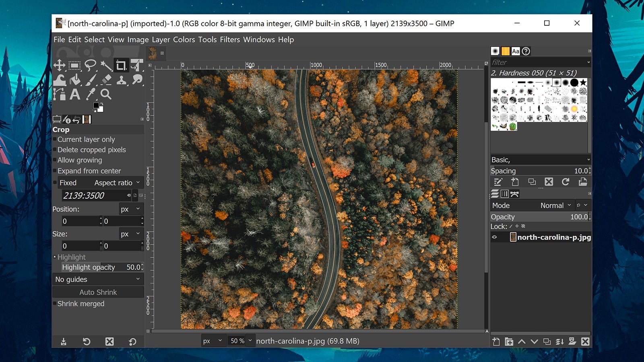Click the Aspect ratio button
The width and height of the screenshot is (644, 362).
[115, 183]
